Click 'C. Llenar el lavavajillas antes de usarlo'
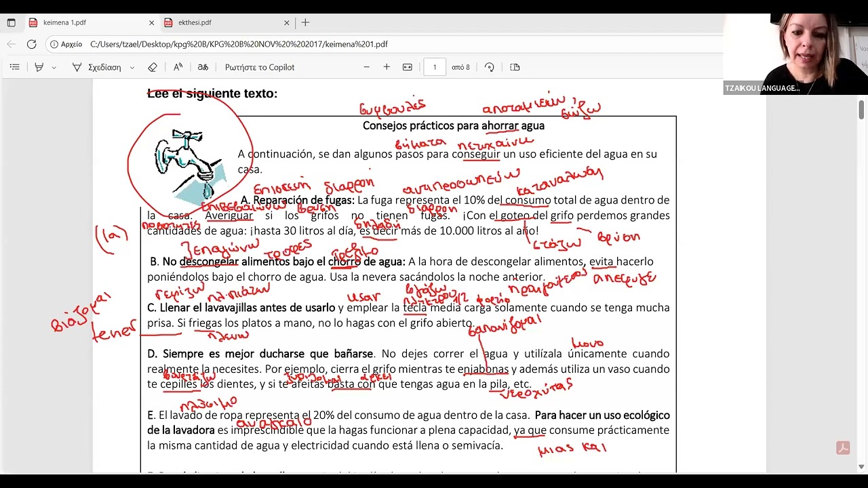Image resolution: width=868 pixels, height=488 pixels. click(241, 308)
